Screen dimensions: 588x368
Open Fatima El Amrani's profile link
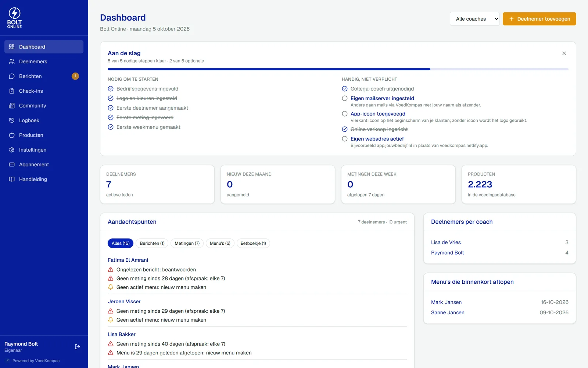(x=128, y=260)
